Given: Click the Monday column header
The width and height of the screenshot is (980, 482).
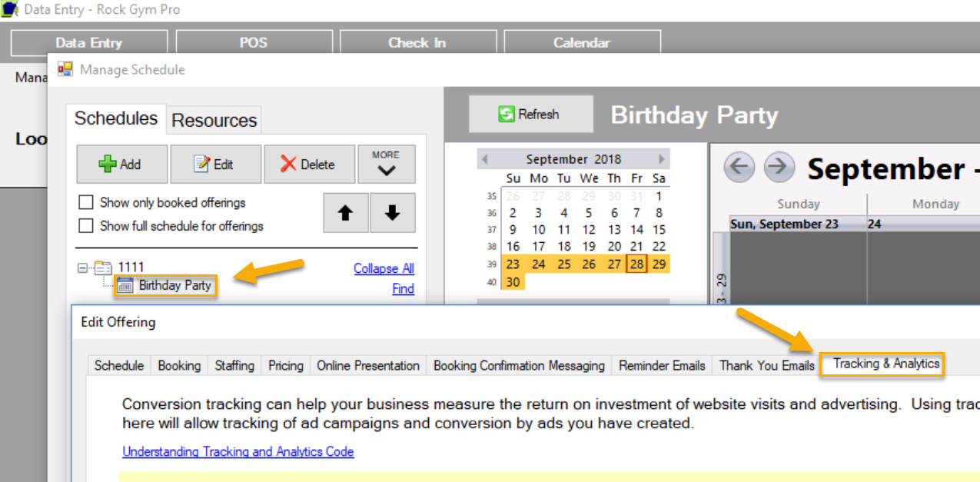Looking at the screenshot, I should pyautogui.click(x=935, y=204).
